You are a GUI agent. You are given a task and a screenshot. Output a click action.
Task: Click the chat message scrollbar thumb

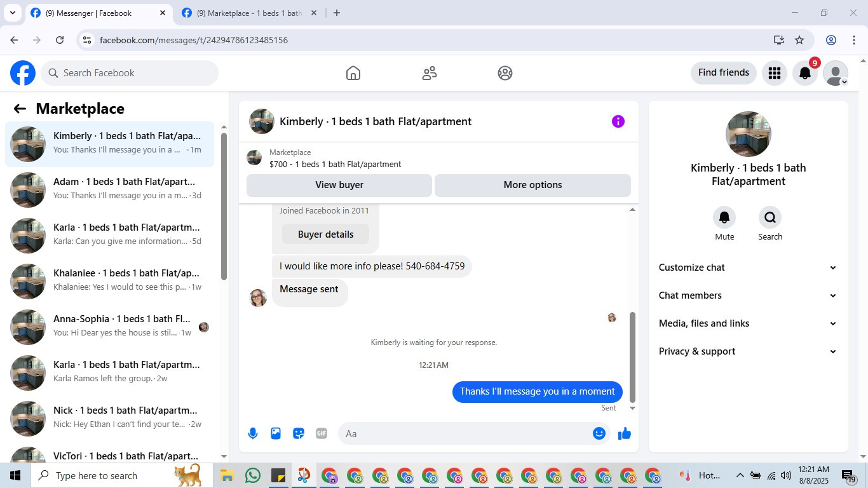pyautogui.click(x=632, y=357)
